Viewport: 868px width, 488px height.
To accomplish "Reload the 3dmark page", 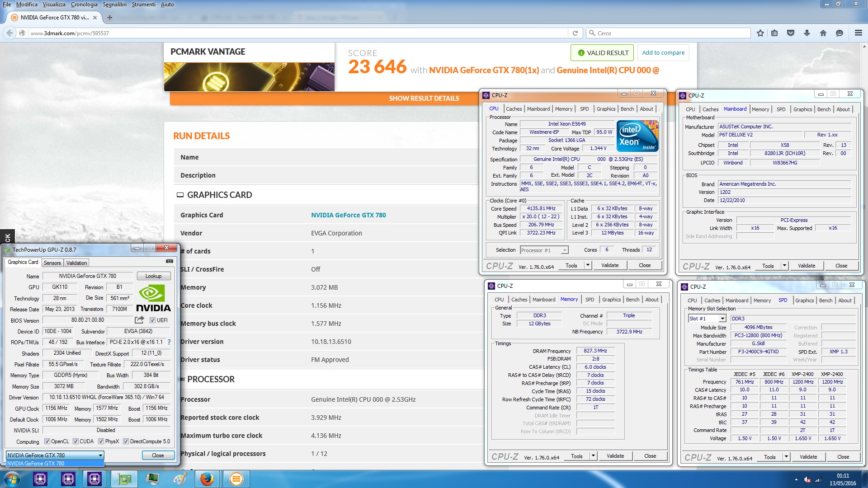I will [x=575, y=33].
